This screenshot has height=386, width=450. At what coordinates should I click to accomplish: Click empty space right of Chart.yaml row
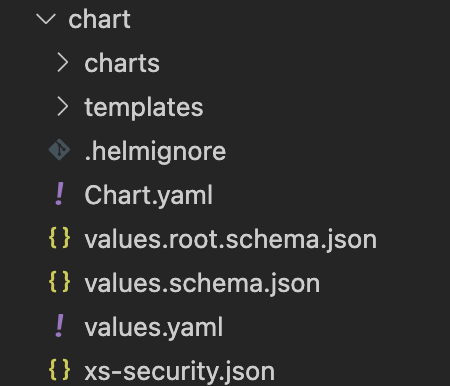(x=330, y=195)
